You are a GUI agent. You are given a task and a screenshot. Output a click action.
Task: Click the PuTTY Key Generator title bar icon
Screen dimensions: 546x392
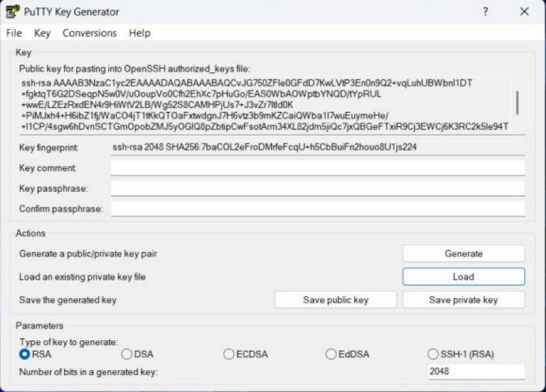[x=13, y=12]
